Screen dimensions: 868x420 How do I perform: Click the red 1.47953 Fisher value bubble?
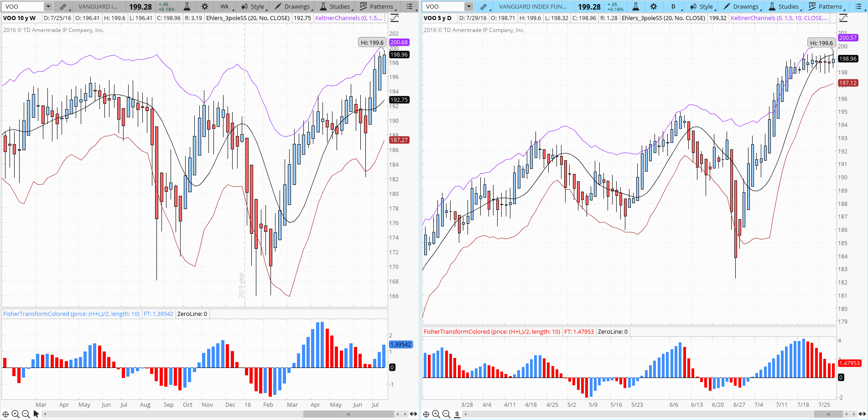point(849,363)
